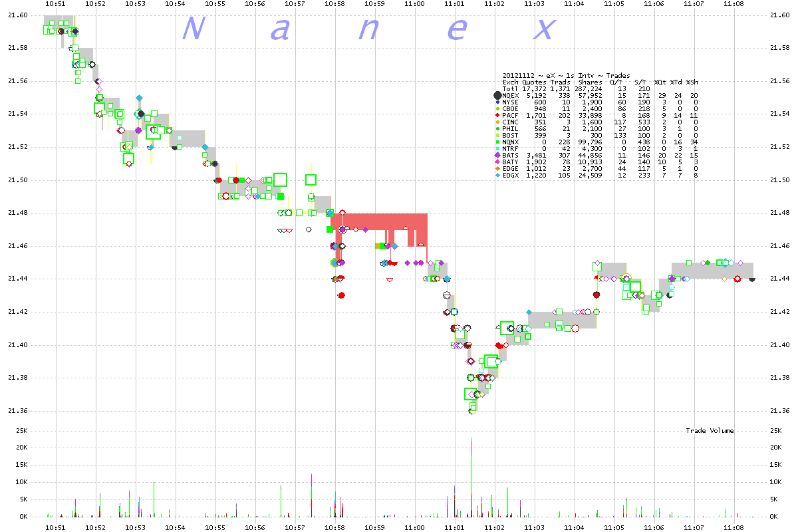Click the NTRF teal square legend marker

497,148
